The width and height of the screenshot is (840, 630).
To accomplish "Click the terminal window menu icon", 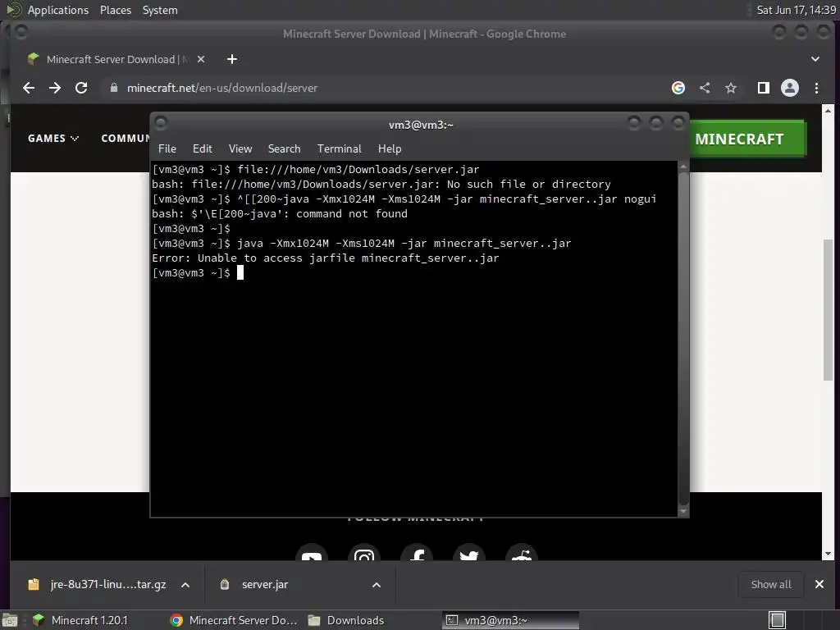I will 161,124.
